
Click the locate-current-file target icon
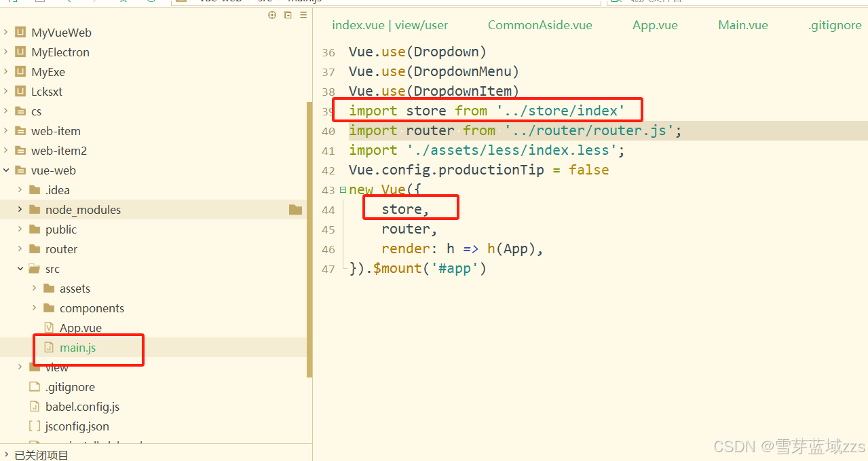pos(272,15)
